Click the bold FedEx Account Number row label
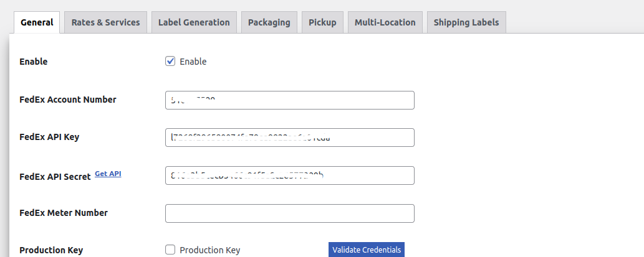Image resolution: width=644 pixels, height=257 pixels. (68, 100)
